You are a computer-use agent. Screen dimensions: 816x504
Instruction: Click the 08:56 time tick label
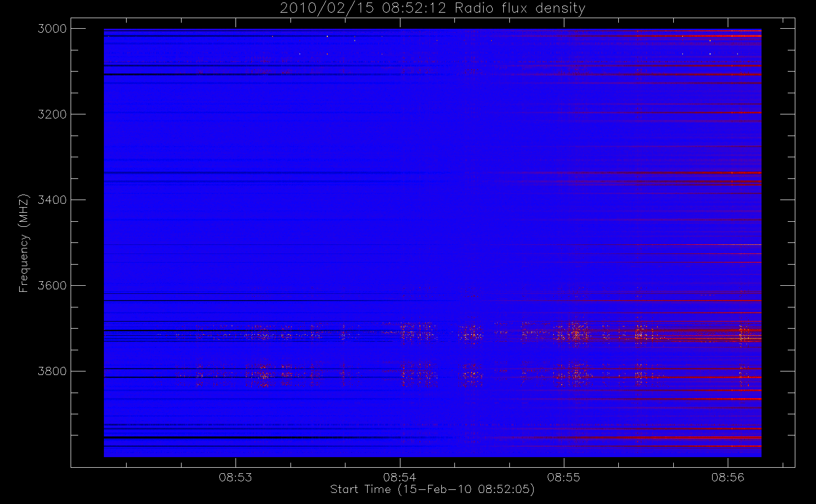tap(728, 477)
